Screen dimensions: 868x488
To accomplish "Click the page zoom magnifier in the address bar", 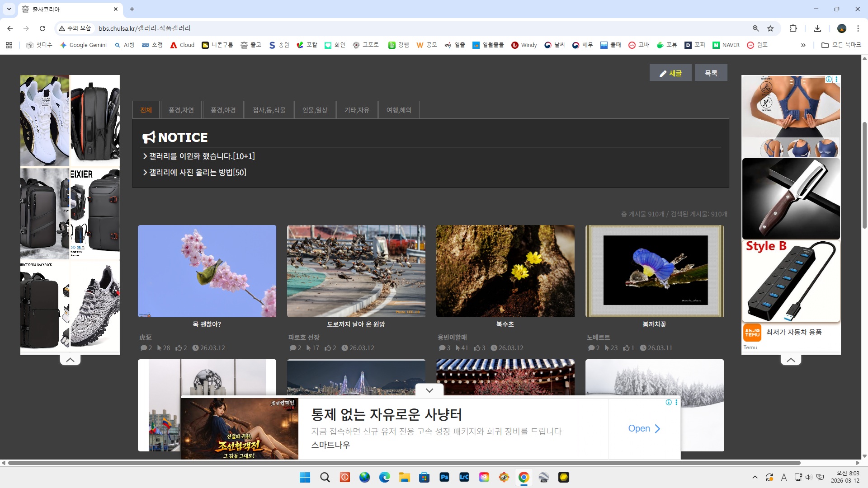I will [755, 28].
